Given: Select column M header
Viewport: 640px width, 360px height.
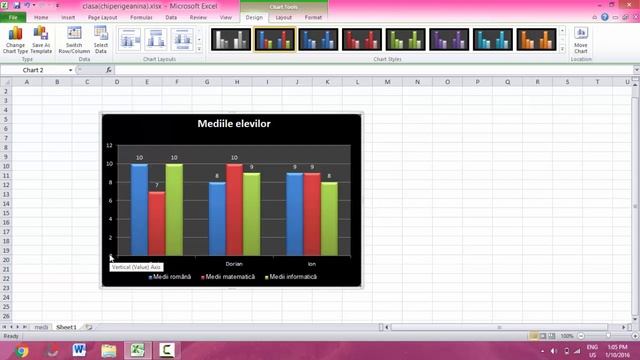Looking at the screenshot, I should [x=387, y=82].
